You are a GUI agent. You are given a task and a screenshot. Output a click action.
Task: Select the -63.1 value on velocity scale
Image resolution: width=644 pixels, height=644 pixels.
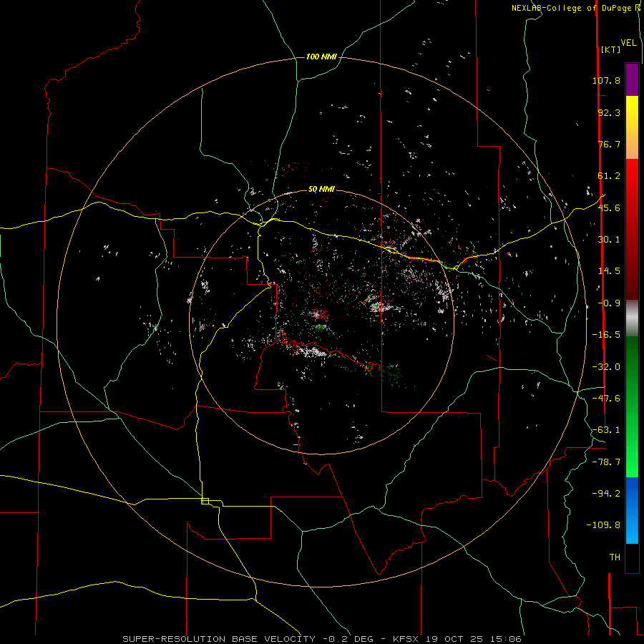coord(606,430)
